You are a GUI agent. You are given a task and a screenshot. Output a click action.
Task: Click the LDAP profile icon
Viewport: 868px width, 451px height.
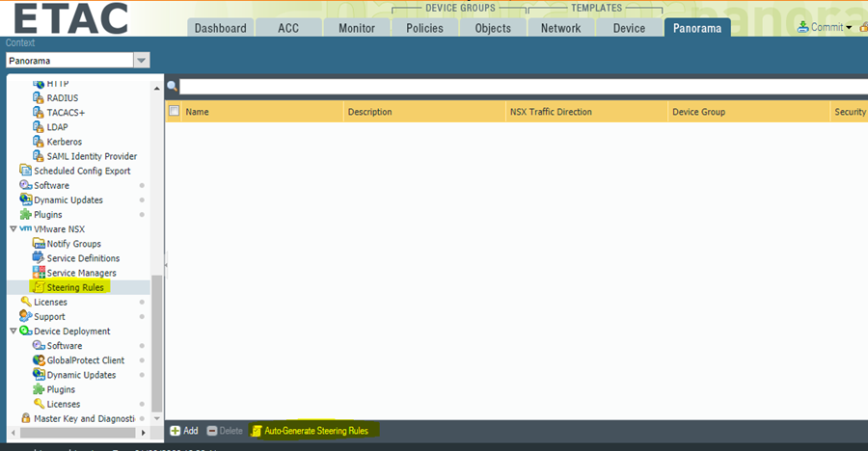[x=39, y=126]
